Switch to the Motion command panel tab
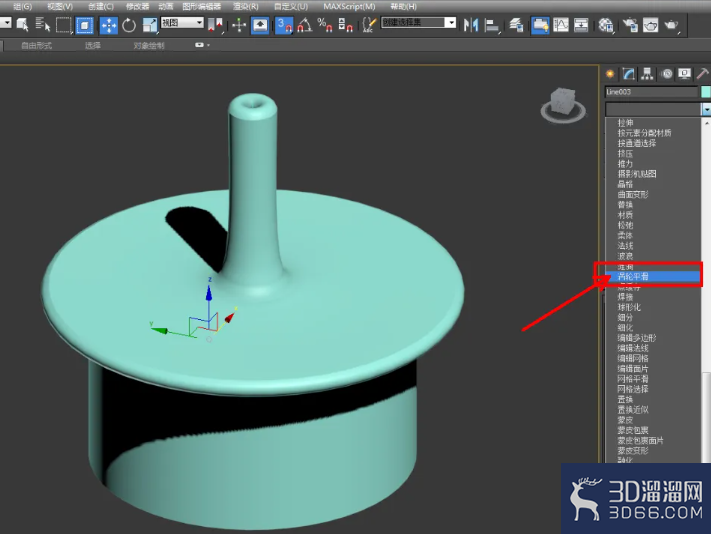 point(667,73)
